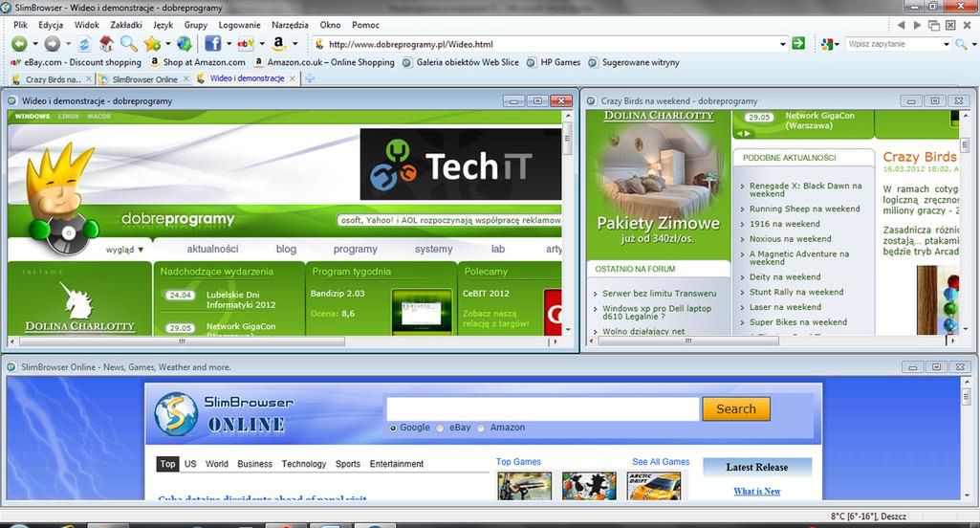Open the Bandizip 2.03 program thumbnail
Image resolution: width=980 pixels, height=528 pixels.
coord(422,312)
